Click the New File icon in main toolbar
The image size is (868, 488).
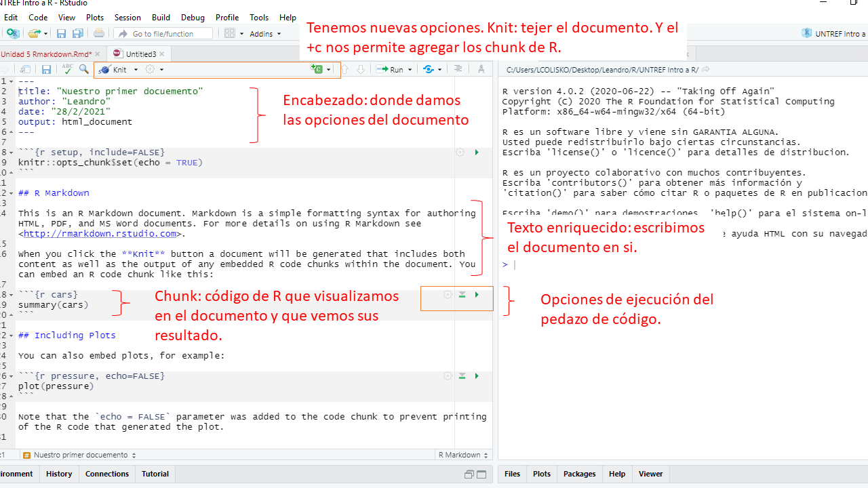pos(12,33)
